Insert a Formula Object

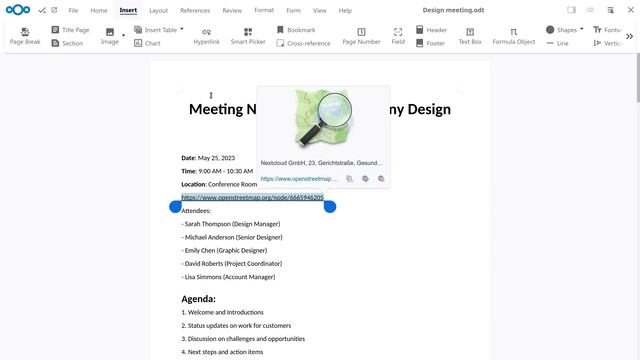(513, 36)
